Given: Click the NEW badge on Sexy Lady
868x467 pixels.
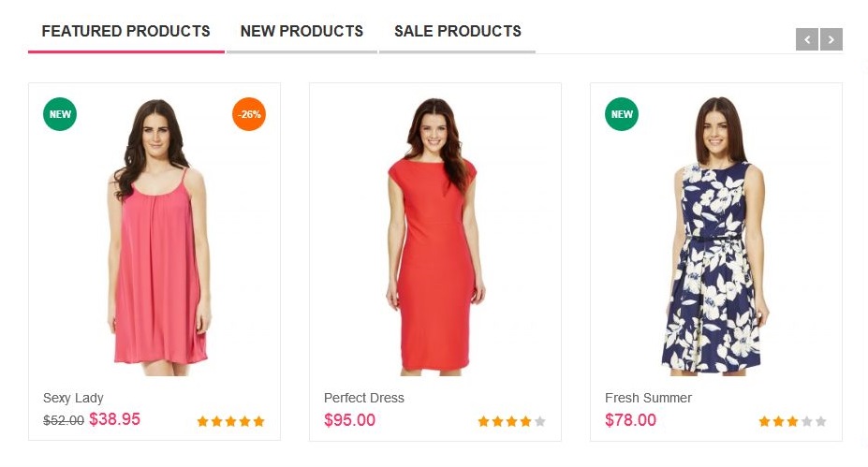Looking at the screenshot, I should click(60, 114).
